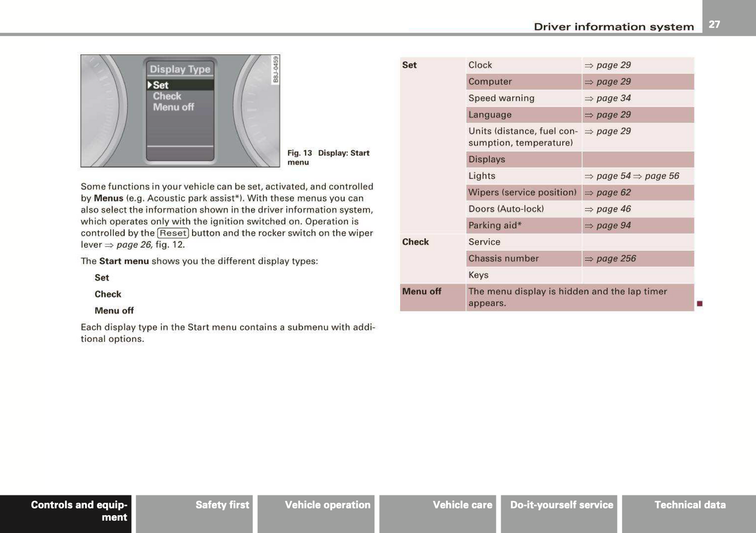Click the selection arrow beside Set in display
Screen dimensions: 756x533
[150, 85]
